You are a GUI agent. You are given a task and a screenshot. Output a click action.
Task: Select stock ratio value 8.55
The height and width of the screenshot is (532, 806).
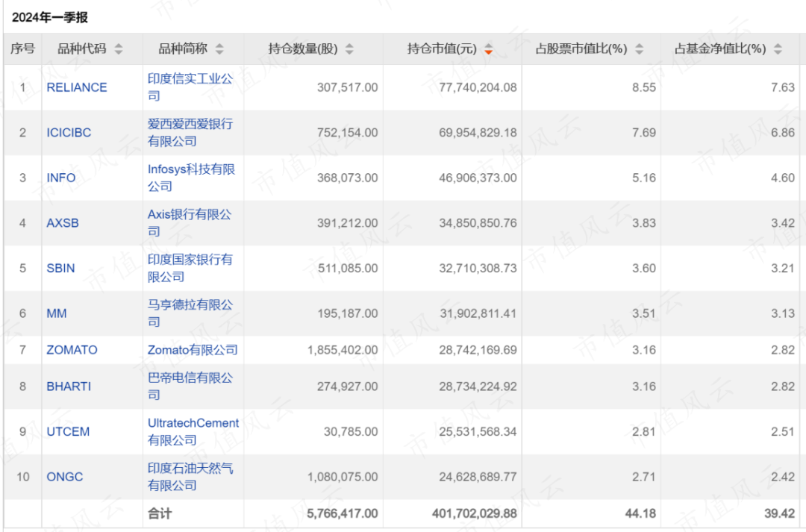pos(644,87)
